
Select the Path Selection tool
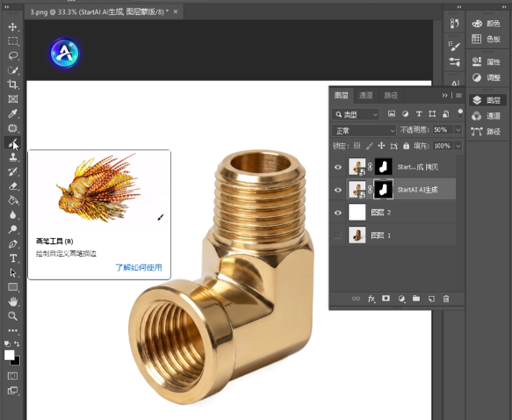pos(13,272)
